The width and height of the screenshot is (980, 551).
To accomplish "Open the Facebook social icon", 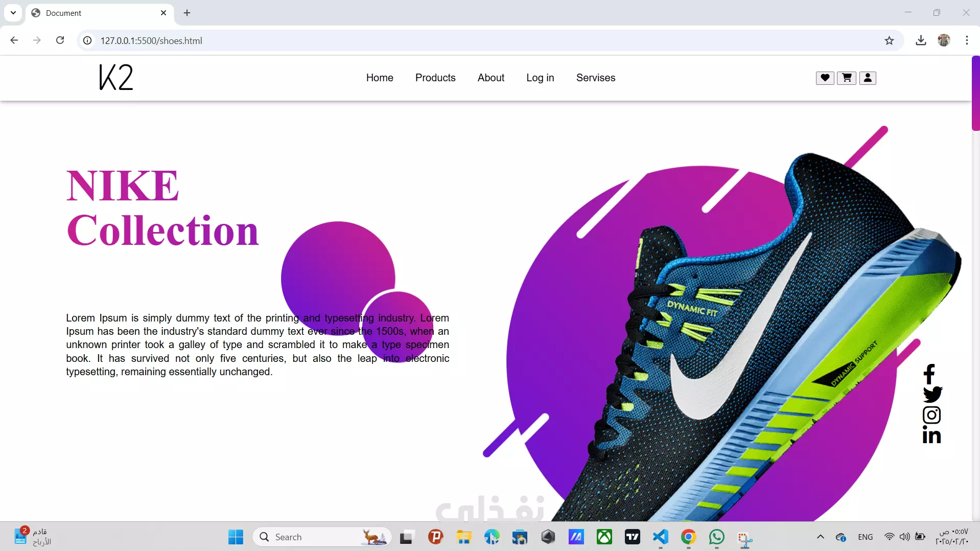I will 929,374.
